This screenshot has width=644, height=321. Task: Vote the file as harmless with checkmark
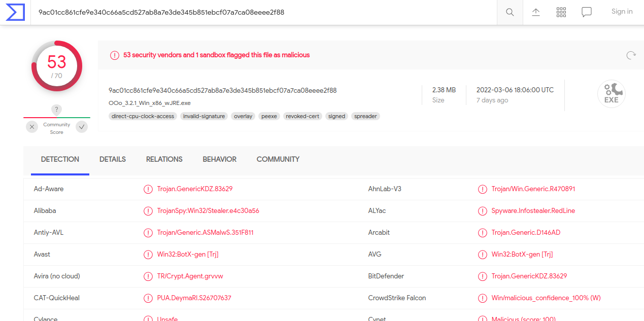(x=81, y=127)
